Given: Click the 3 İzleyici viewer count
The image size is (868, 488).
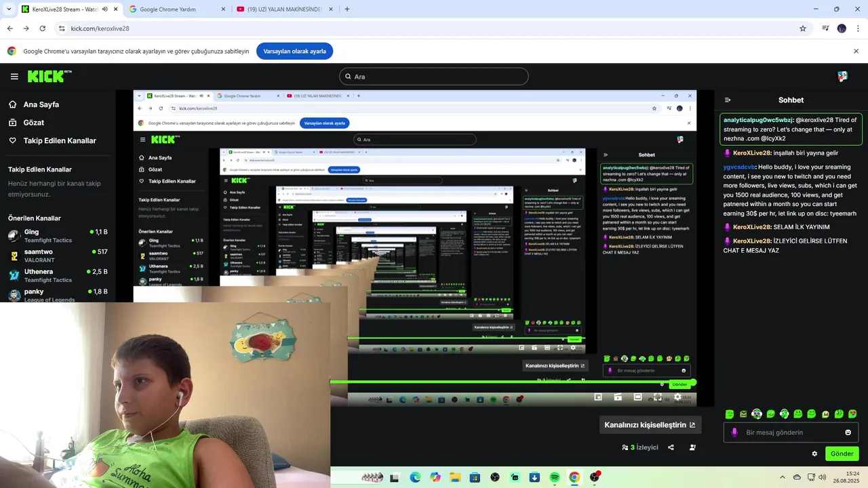Looking at the screenshot, I should coord(640,447).
